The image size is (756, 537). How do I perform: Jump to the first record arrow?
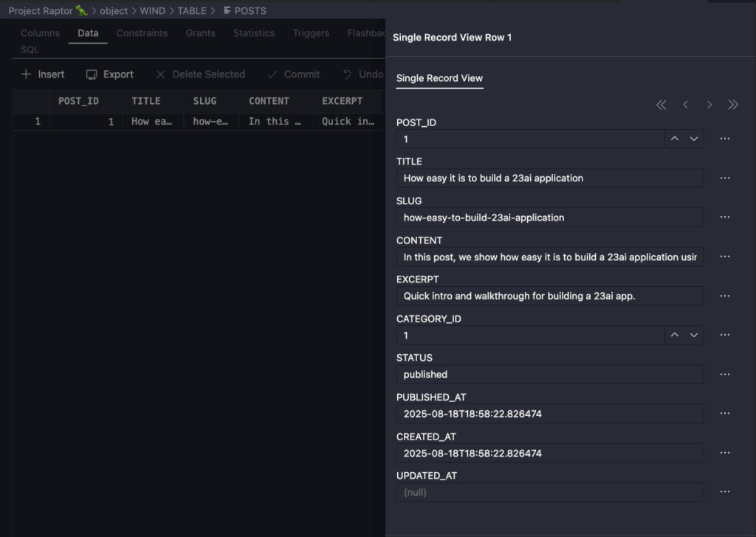pos(661,105)
